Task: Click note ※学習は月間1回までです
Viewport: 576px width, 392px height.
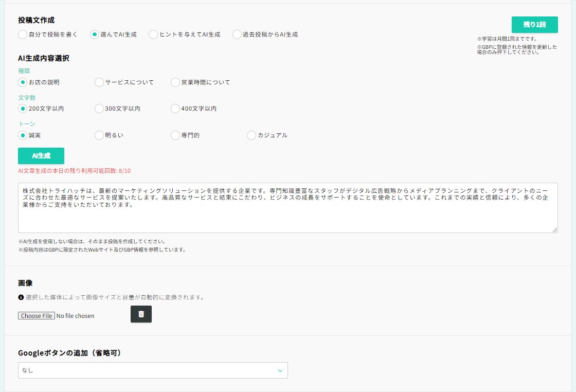Action: pyautogui.click(x=507, y=39)
